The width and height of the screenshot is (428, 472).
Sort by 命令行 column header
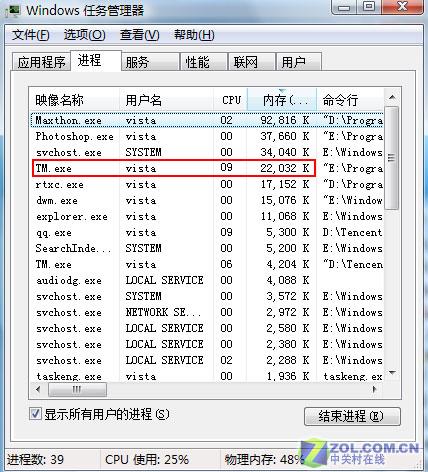click(350, 100)
